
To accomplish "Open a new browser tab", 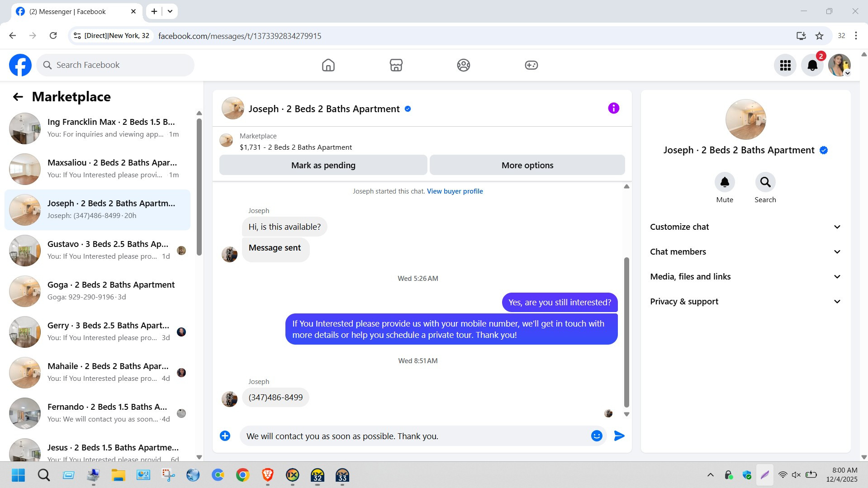I will click(154, 11).
